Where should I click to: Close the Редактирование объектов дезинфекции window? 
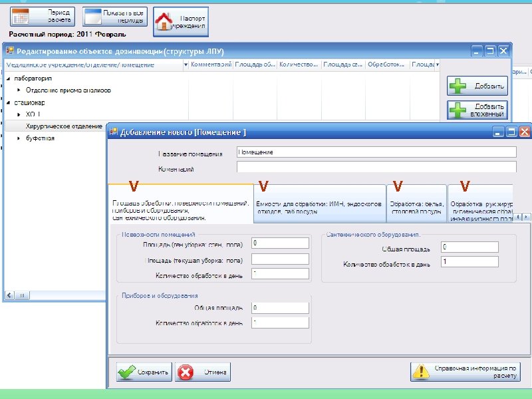503,51
